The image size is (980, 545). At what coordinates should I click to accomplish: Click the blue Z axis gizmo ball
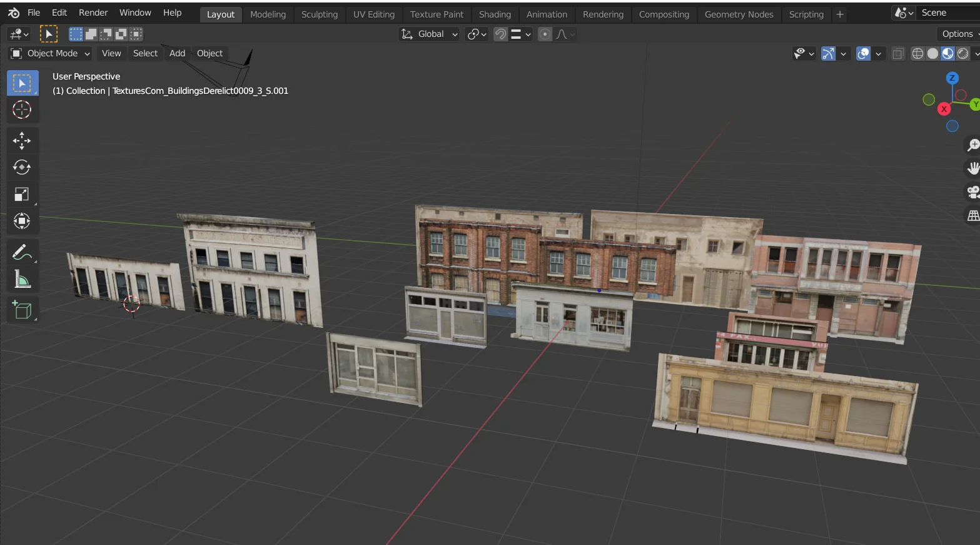[952, 78]
